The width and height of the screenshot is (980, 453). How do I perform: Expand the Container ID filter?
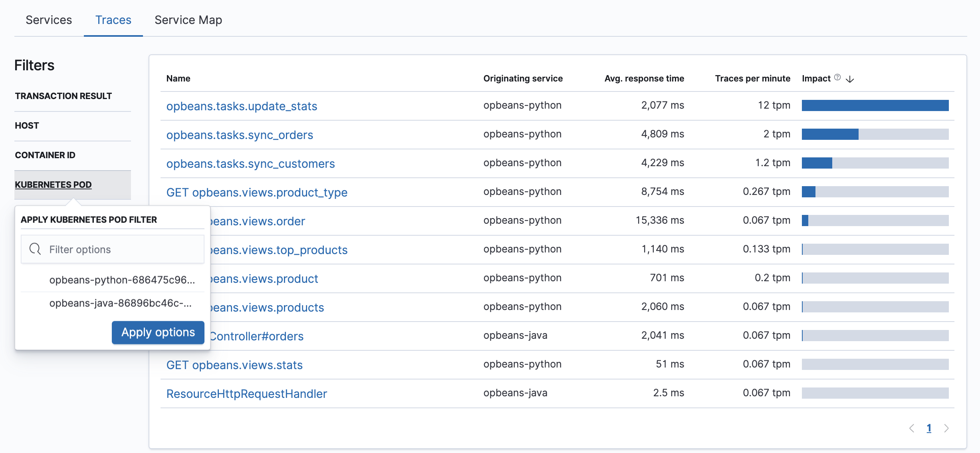click(x=45, y=155)
